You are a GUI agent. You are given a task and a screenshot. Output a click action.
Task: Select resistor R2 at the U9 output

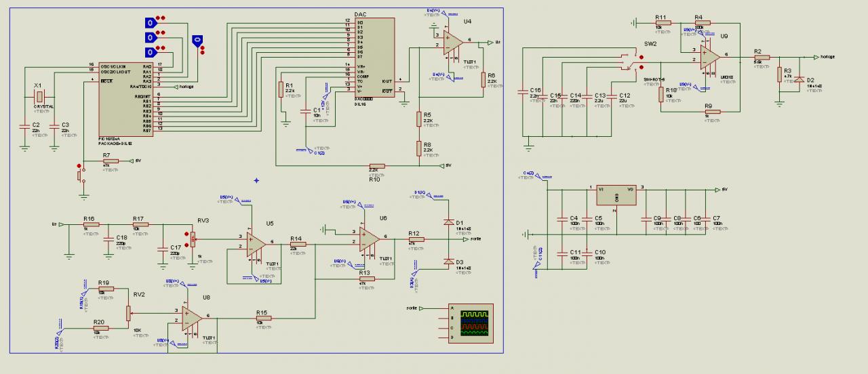(x=761, y=57)
